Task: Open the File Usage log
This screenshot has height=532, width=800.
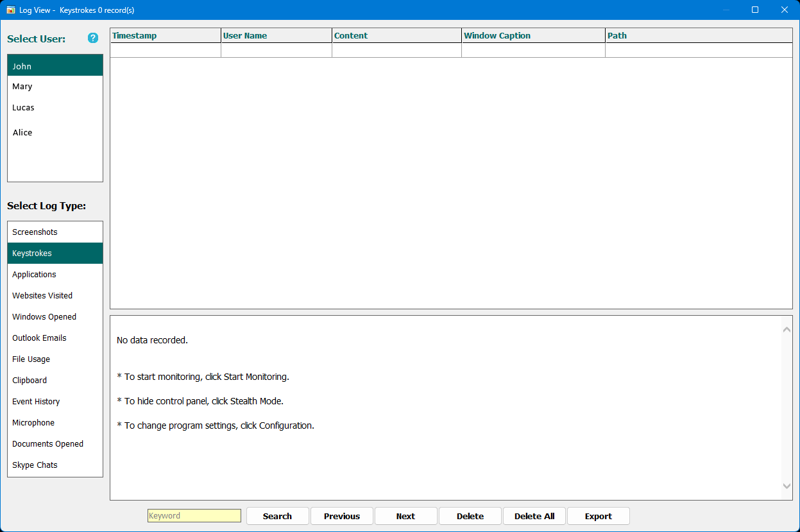Action: 55,359
